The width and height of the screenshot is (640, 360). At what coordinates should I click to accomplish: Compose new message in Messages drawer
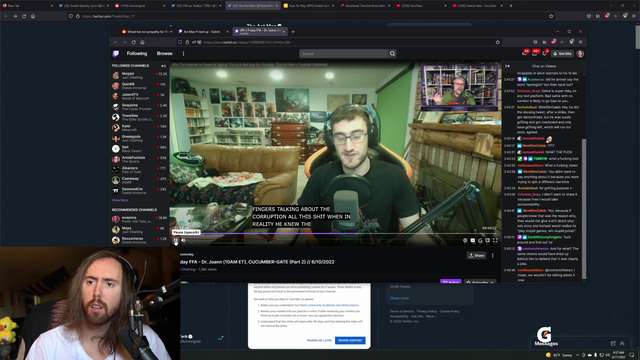tap(613, 344)
